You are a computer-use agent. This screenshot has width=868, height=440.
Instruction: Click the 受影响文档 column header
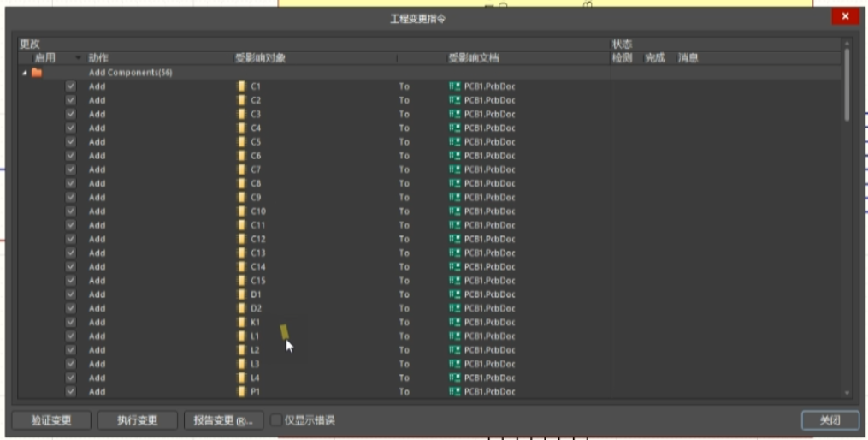point(474,58)
